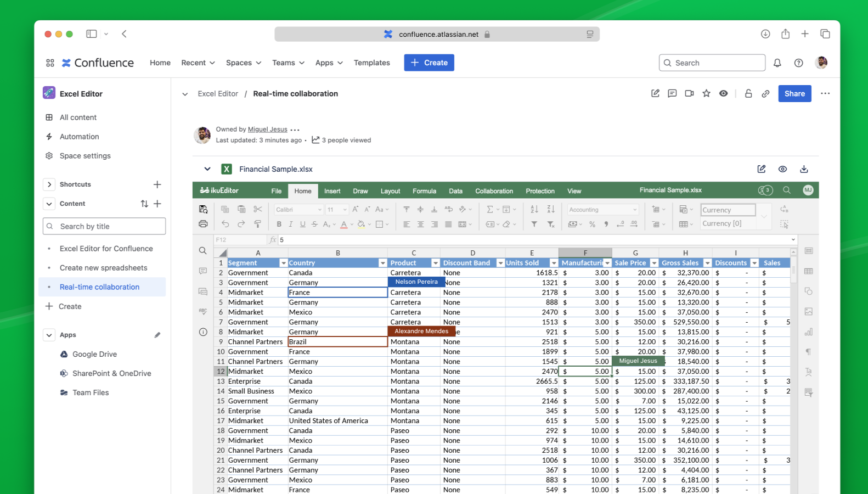Star this page as favorite

706,93
